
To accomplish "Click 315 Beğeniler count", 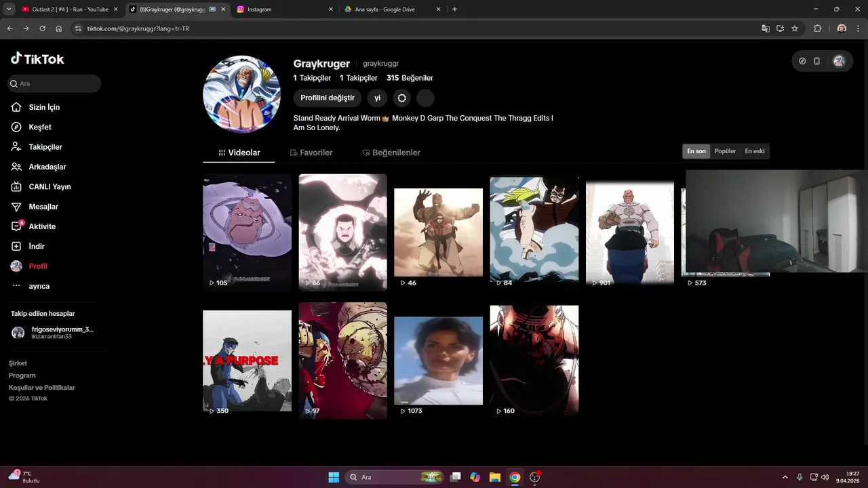I will 410,78.
